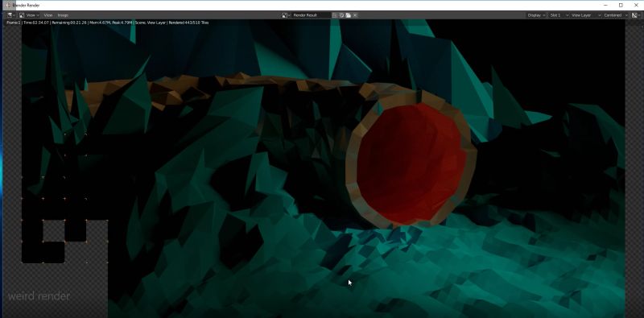Open the View menu in header
644x318 pixels.
(48, 15)
